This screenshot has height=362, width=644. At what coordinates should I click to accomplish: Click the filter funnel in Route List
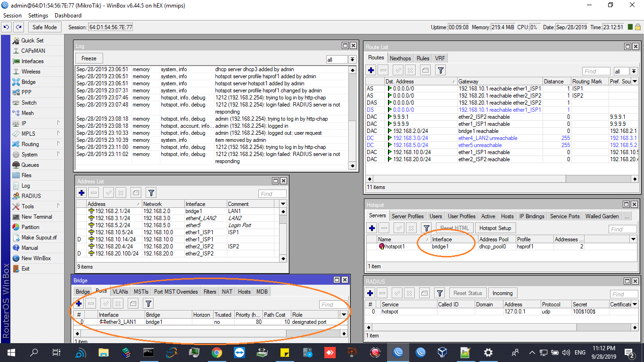[x=440, y=70]
